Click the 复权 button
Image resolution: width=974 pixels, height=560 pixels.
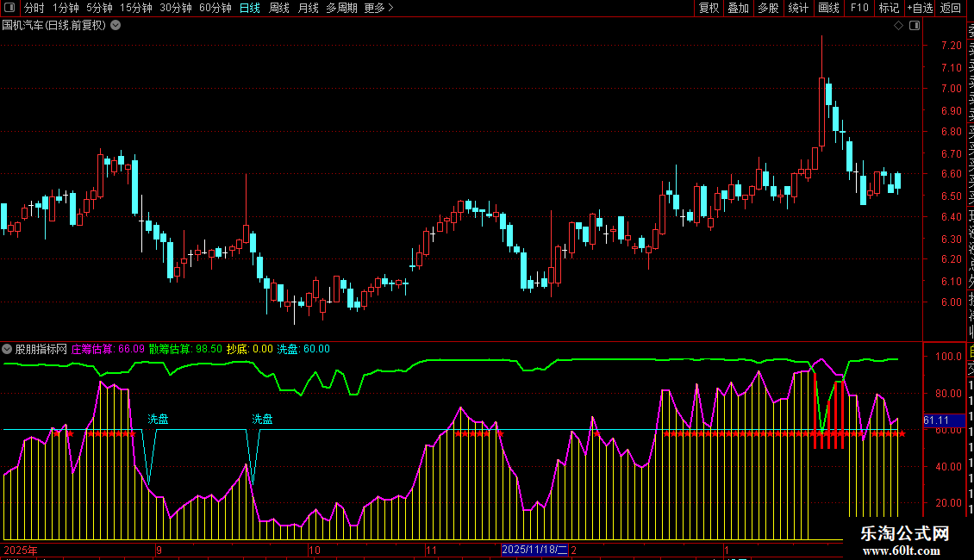click(x=709, y=9)
